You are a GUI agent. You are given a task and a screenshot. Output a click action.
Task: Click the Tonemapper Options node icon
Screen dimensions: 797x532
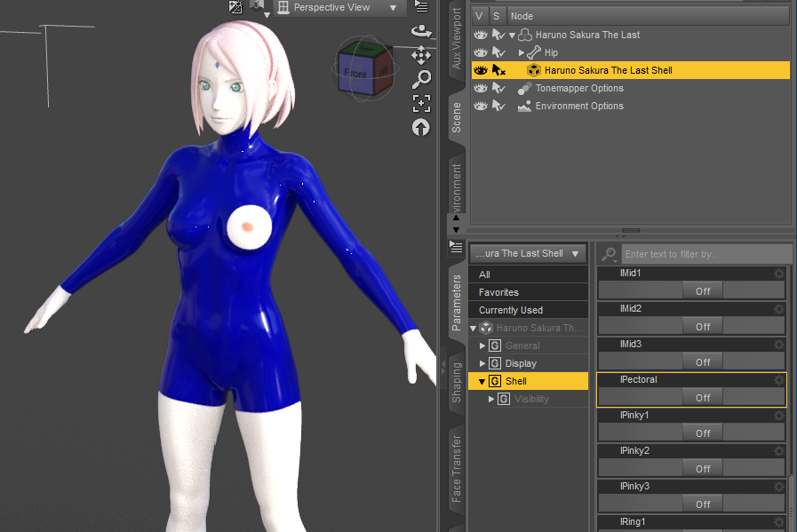pyautogui.click(x=524, y=89)
